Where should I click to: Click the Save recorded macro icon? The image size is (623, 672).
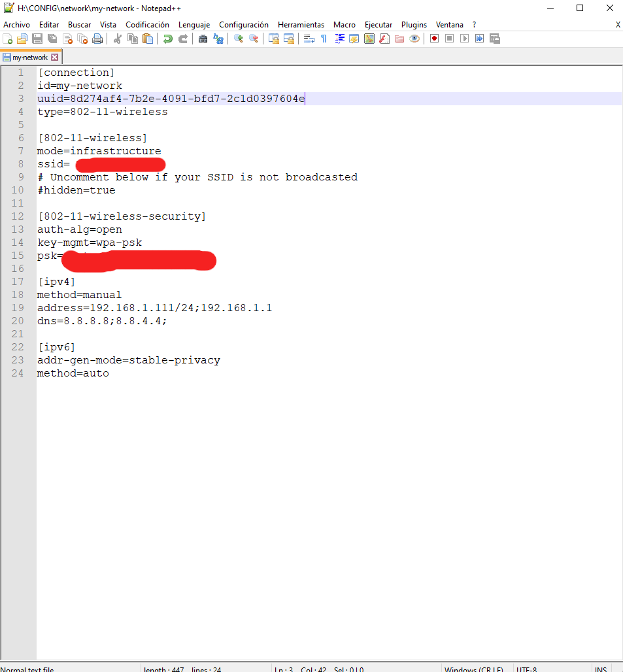click(495, 39)
